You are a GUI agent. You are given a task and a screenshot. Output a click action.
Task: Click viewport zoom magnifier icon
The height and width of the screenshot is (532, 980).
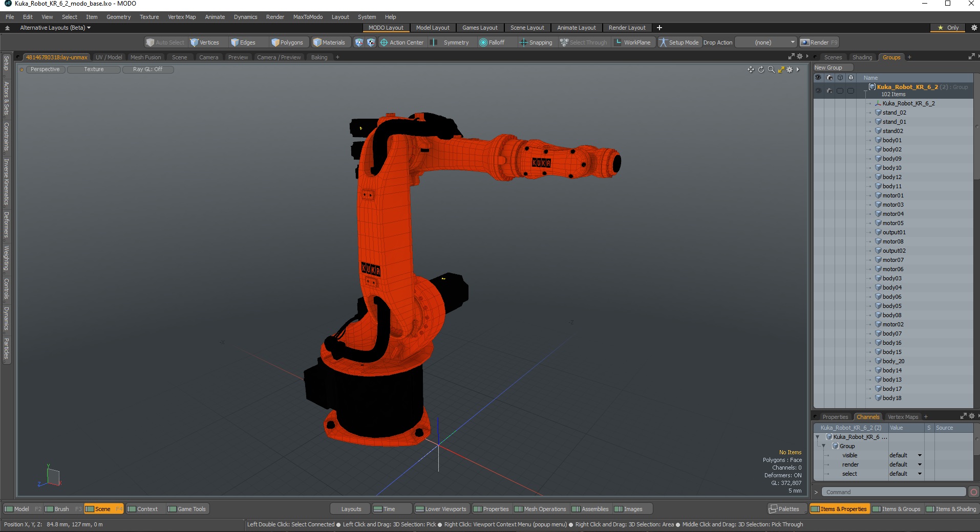pyautogui.click(x=771, y=70)
